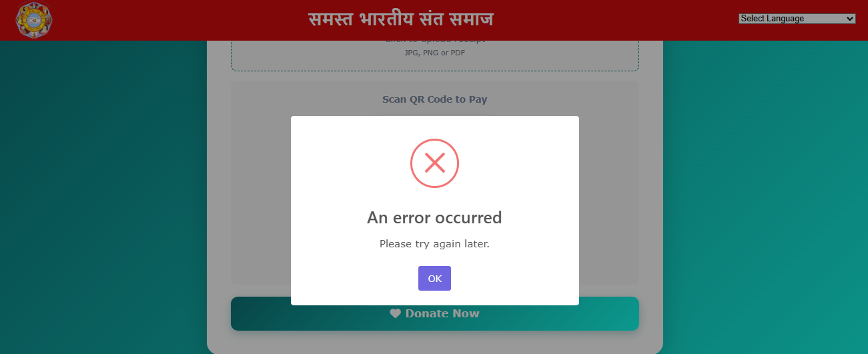Click the white form card's bottom margin
This screenshot has width=868, height=354.
pos(434,342)
